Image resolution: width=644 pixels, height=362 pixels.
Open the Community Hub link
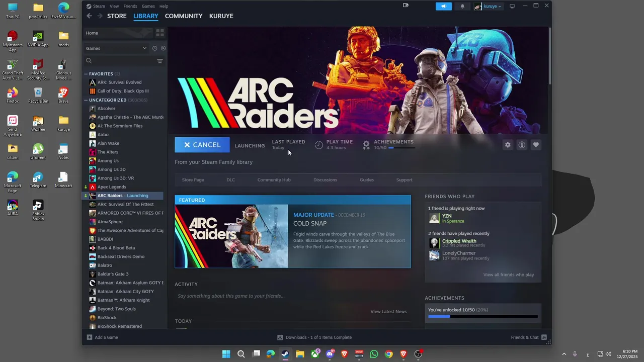274,180
